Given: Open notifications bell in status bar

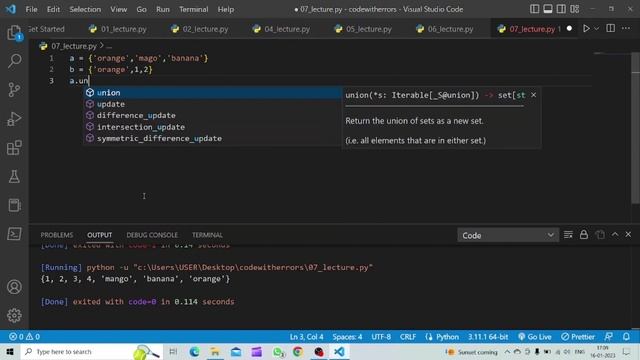Looking at the screenshot, I should click(626, 337).
